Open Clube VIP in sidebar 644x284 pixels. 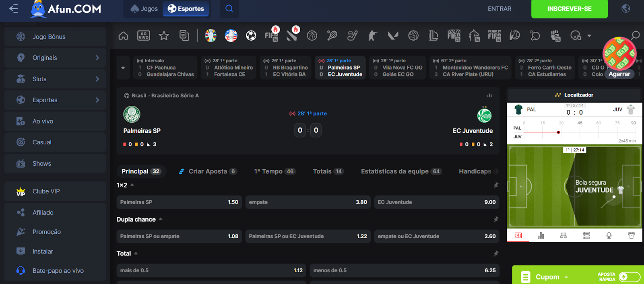click(x=55, y=191)
